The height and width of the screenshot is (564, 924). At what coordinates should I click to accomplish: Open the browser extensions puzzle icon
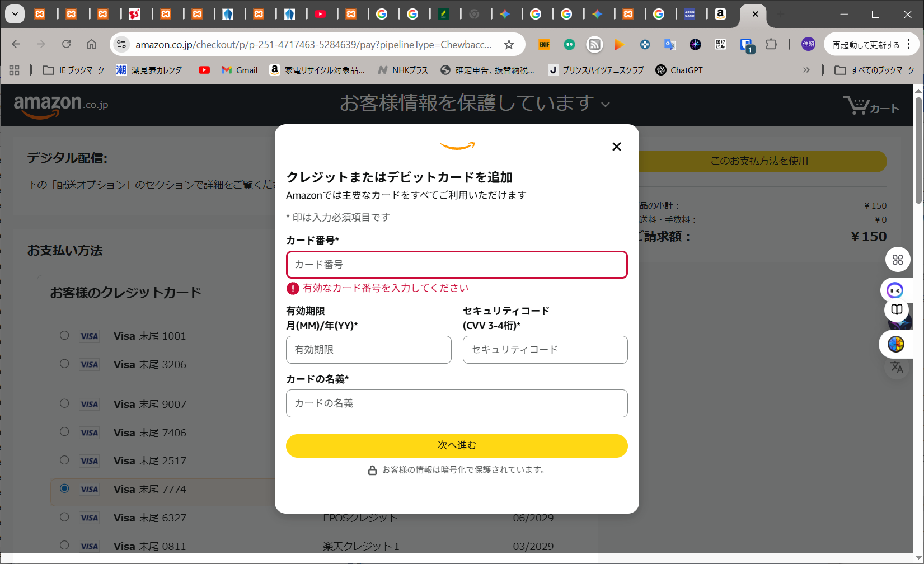pyautogui.click(x=771, y=44)
